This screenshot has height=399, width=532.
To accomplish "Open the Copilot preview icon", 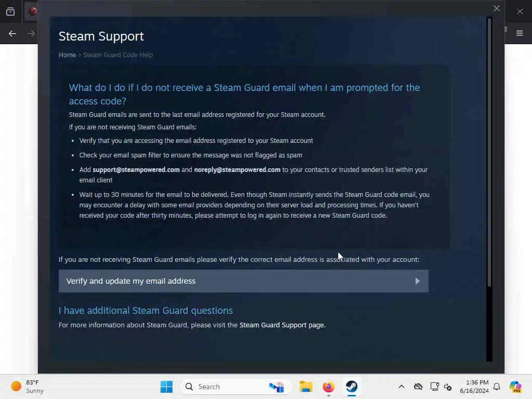I will click(515, 387).
